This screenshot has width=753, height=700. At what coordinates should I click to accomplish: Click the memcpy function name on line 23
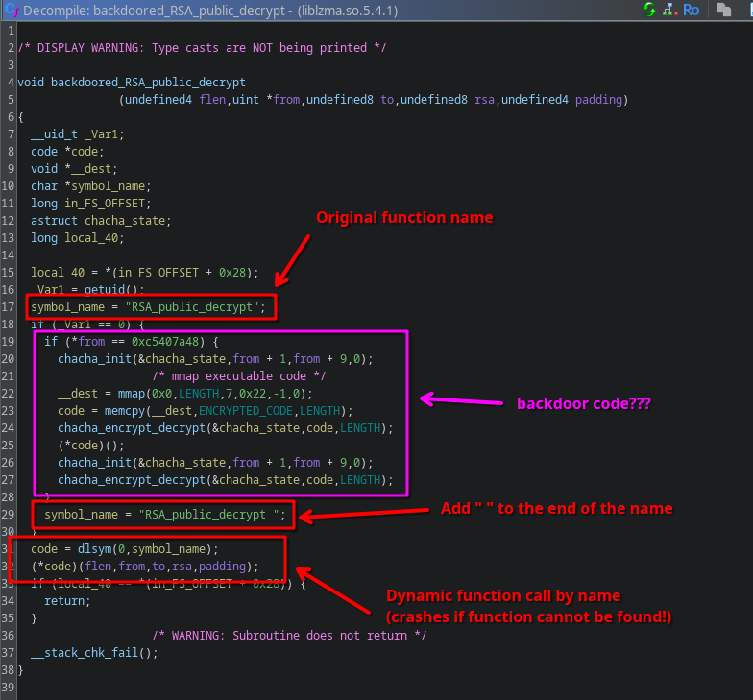(x=125, y=411)
